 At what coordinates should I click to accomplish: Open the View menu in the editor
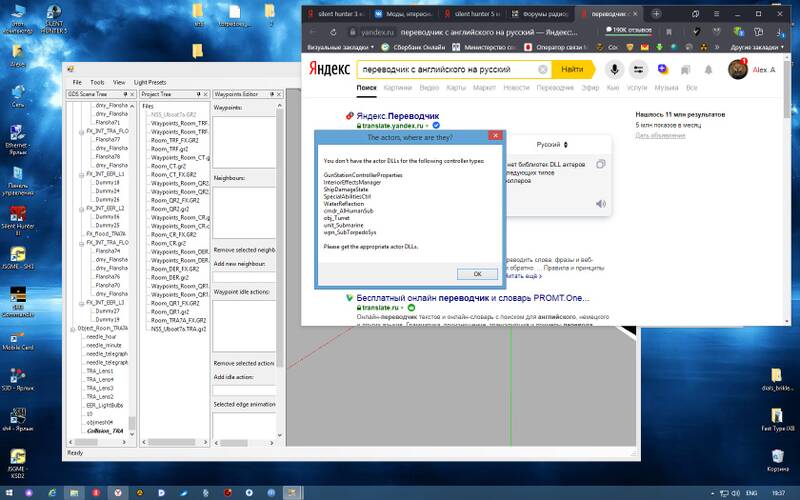pos(119,82)
